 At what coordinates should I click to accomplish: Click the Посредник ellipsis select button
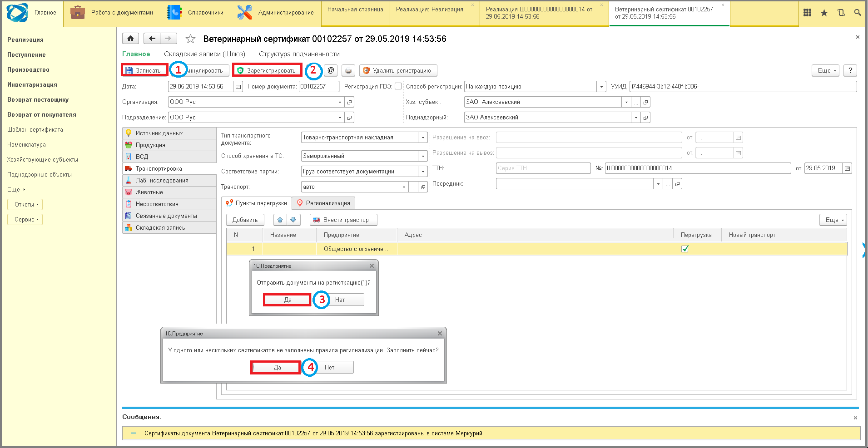668,184
